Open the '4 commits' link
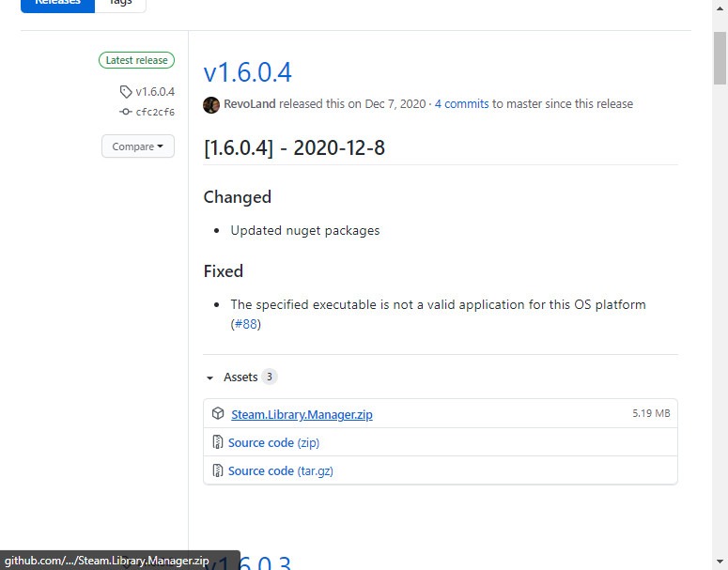 (461, 104)
